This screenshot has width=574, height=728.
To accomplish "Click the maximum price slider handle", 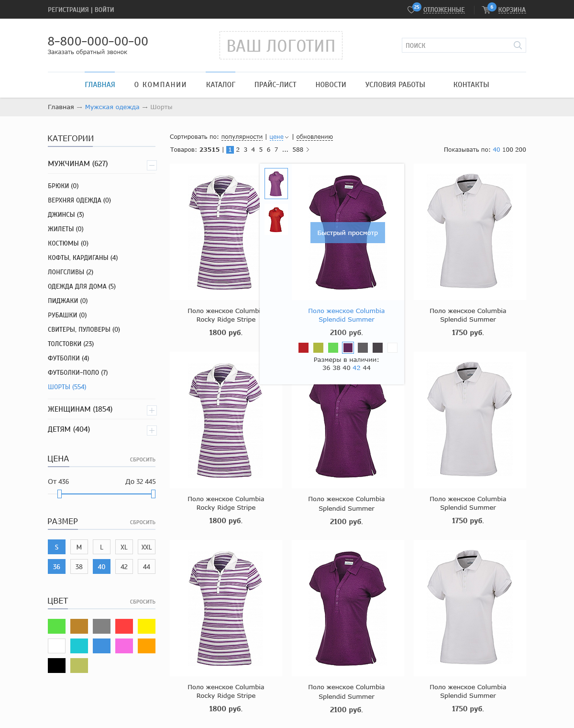I will pyautogui.click(x=153, y=494).
